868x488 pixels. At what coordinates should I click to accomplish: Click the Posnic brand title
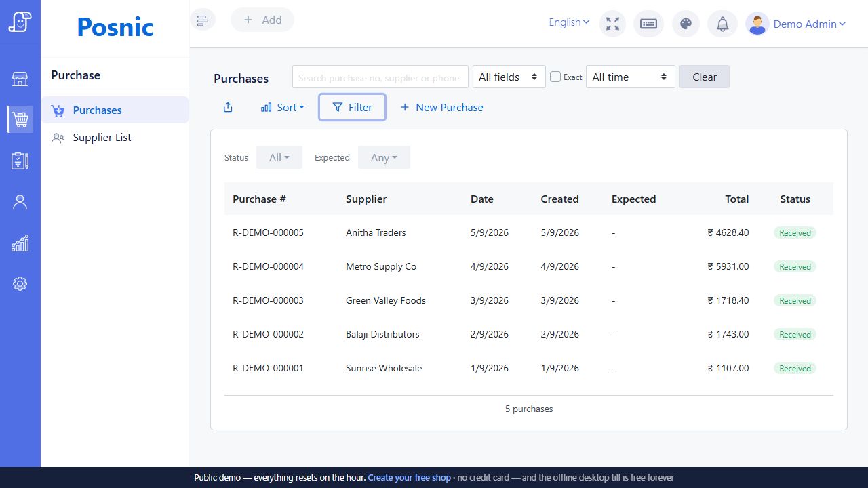[115, 26]
